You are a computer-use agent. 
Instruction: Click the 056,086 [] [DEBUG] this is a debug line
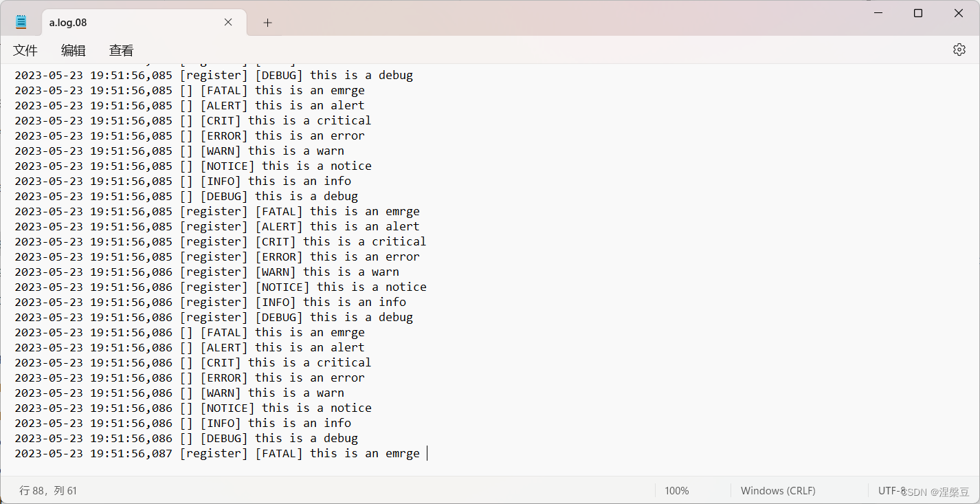186,438
